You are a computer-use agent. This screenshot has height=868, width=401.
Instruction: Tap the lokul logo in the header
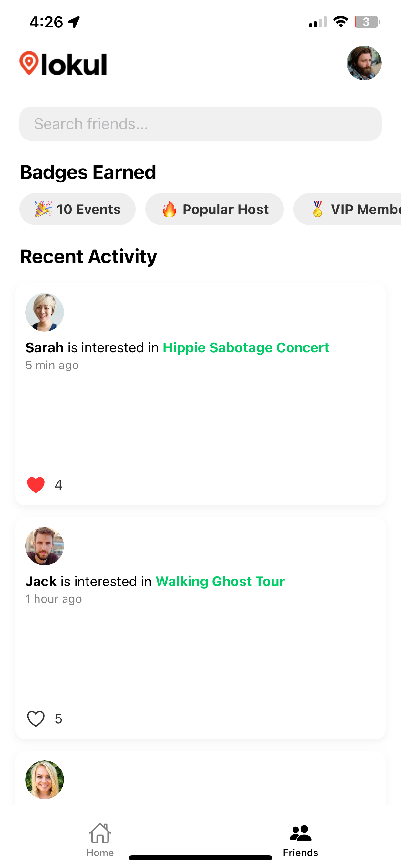[x=63, y=63]
